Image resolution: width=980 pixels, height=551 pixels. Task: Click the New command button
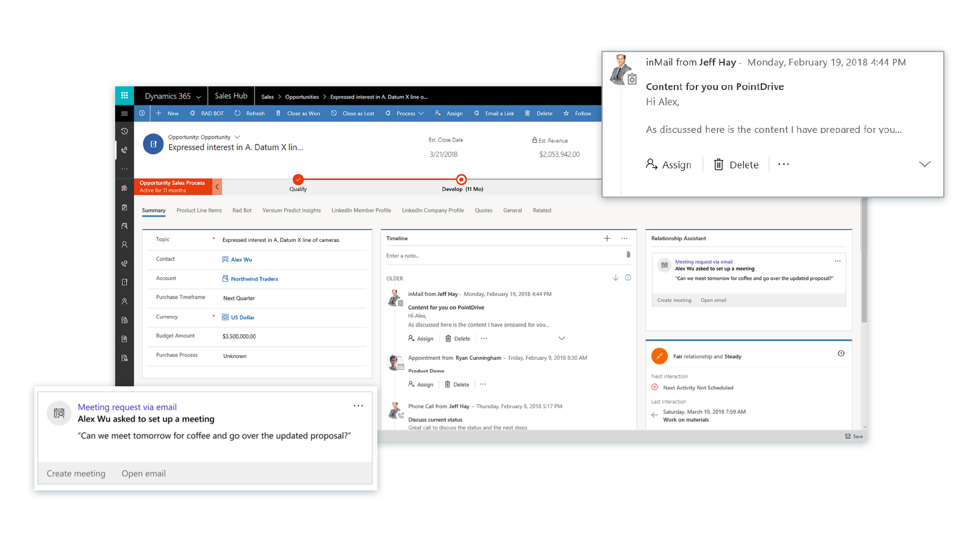[x=167, y=113]
